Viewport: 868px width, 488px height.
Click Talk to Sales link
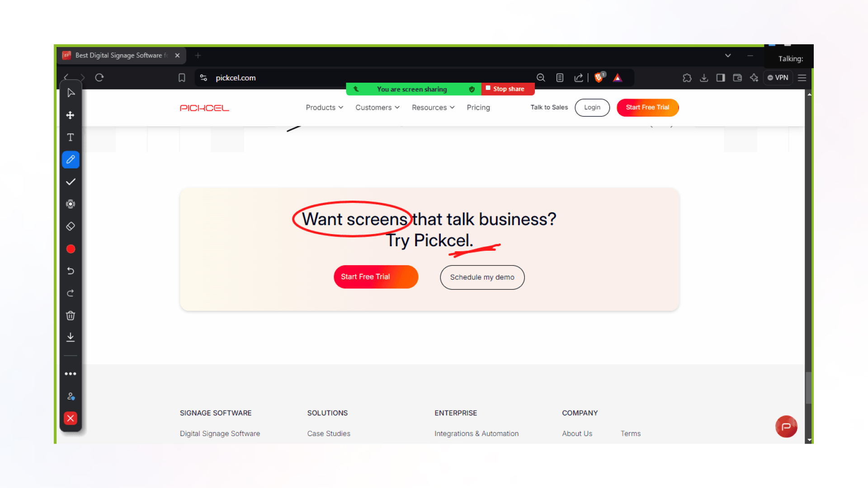pos(549,107)
